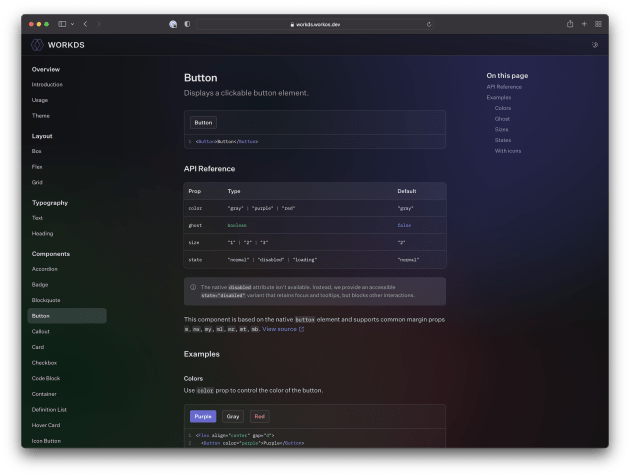Jump to With icons in On this page
Viewport: 630px width, 476px height.
pyautogui.click(x=508, y=151)
